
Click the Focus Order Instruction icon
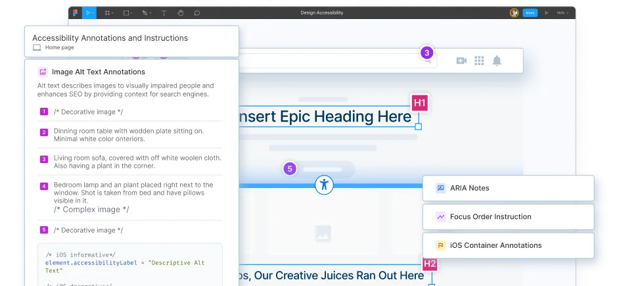pos(441,216)
